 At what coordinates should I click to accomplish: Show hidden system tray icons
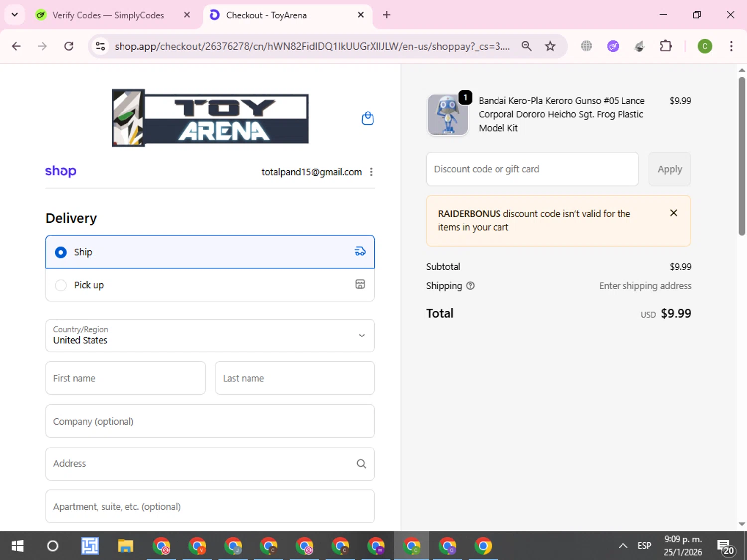[x=623, y=546]
